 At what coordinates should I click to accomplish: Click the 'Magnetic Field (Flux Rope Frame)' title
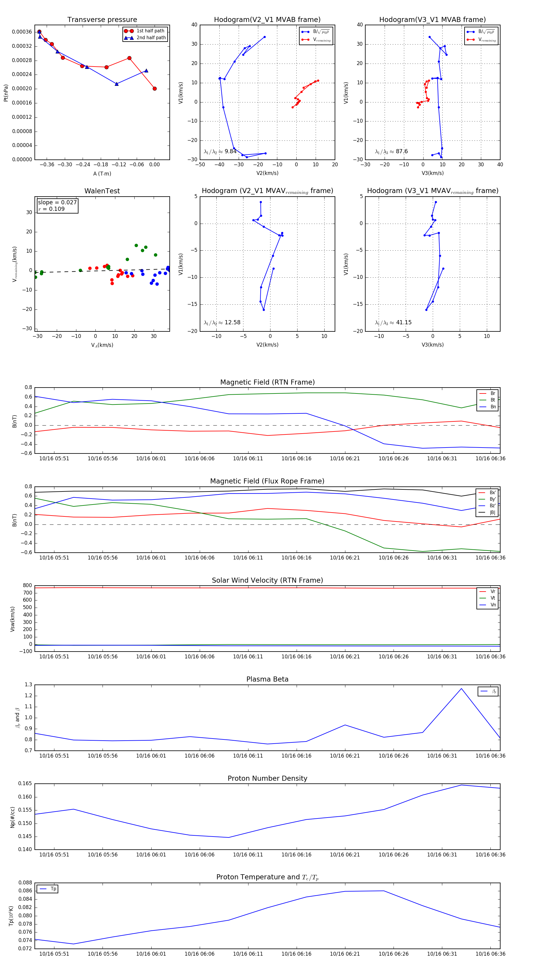267,481
